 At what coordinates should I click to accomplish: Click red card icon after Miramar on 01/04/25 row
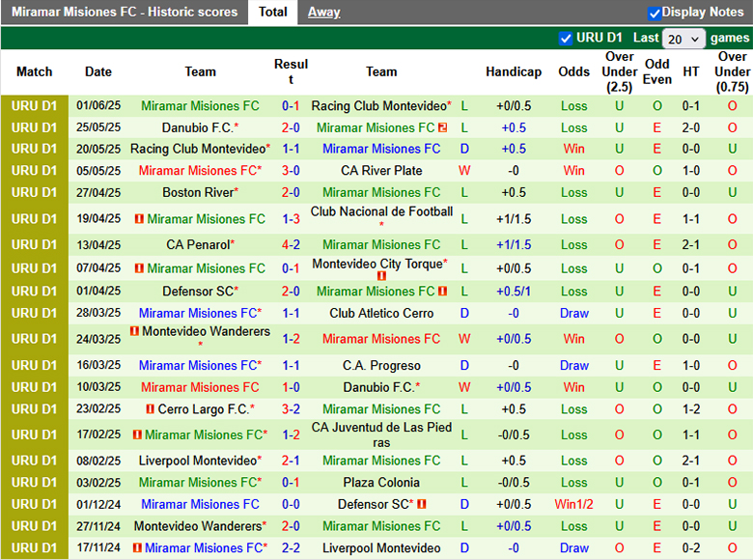(443, 291)
